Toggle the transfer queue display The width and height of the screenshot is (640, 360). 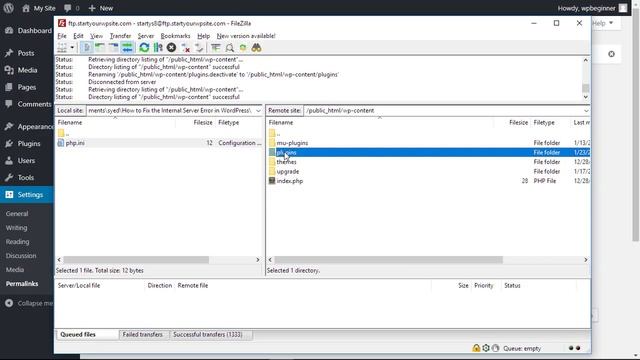pos(127,48)
